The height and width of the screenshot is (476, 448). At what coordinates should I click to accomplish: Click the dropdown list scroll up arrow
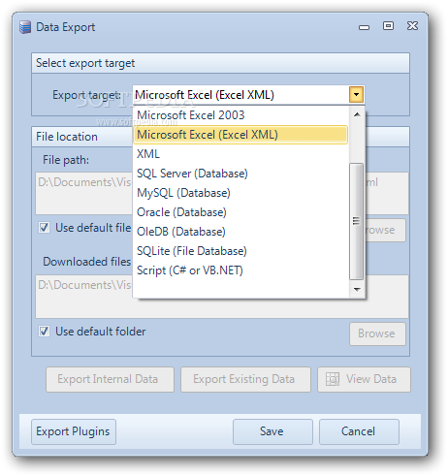coord(357,114)
